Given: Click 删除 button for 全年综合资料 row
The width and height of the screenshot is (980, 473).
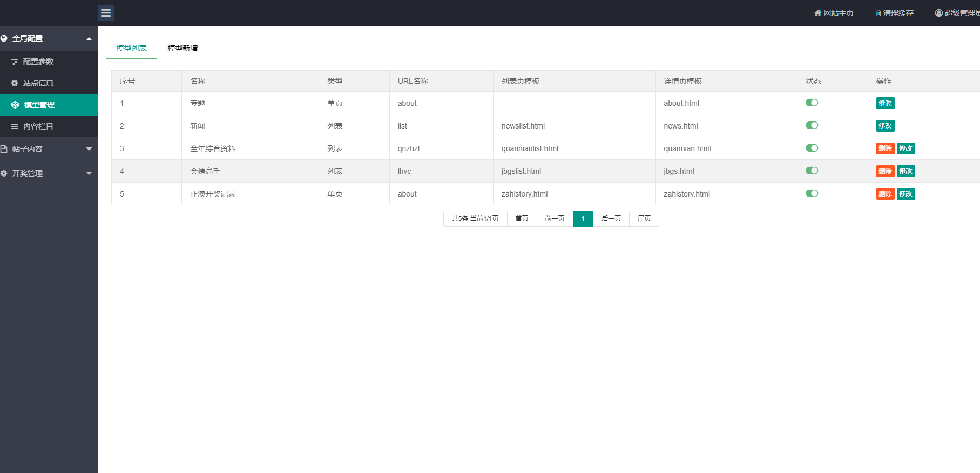Looking at the screenshot, I should pyautogui.click(x=885, y=148).
